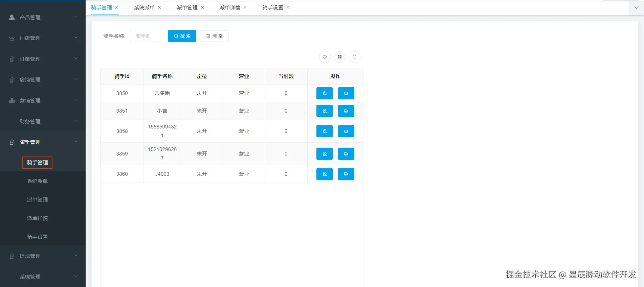This screenshot has width=644, height=287.
Task: Click the 骑手id column header
Action: (x=122, y=76)
